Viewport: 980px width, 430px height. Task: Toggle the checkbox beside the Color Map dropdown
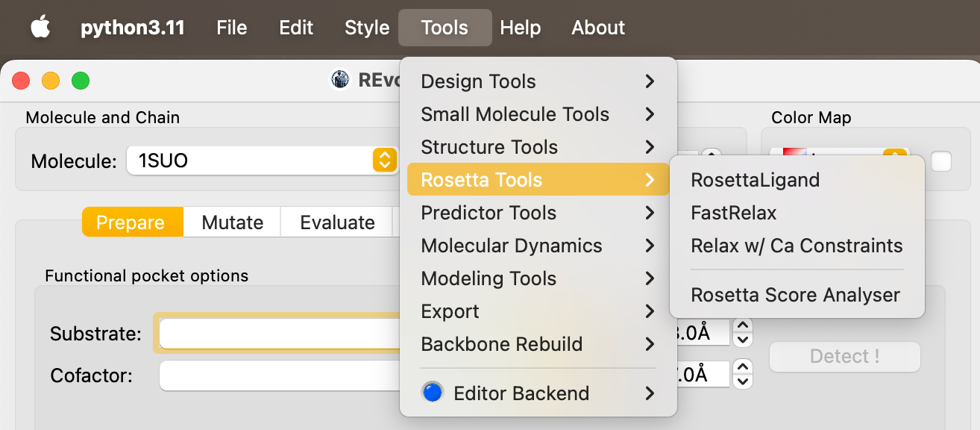[941, 161]
